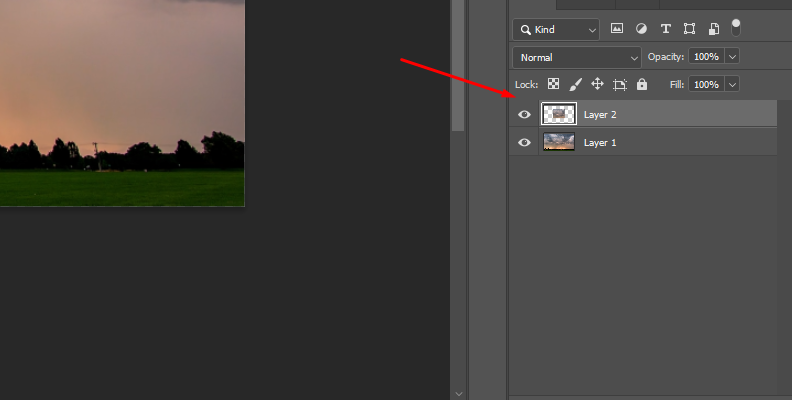Click prevent artboard auto-nesting lock icon
This screenshot has width=792, height=400.
(x=620, y=85)
